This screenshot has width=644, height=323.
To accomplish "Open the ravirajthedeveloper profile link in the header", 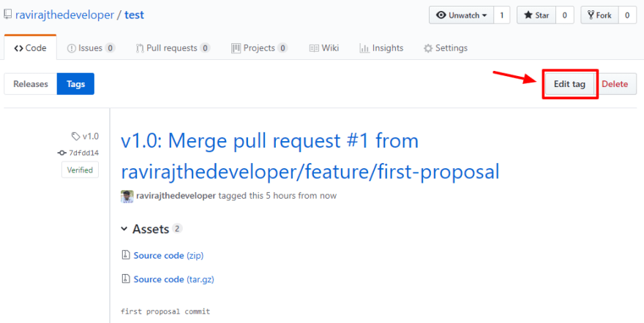I will coord(64,15).
